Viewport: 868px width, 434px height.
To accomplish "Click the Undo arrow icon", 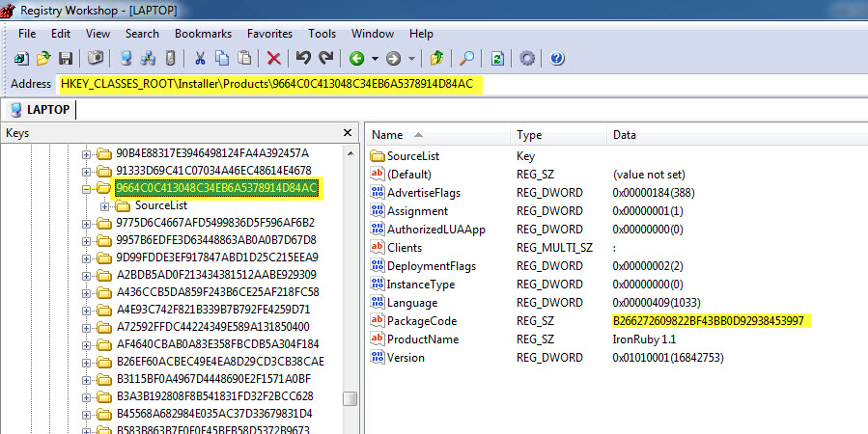I will tap(303, 58).
